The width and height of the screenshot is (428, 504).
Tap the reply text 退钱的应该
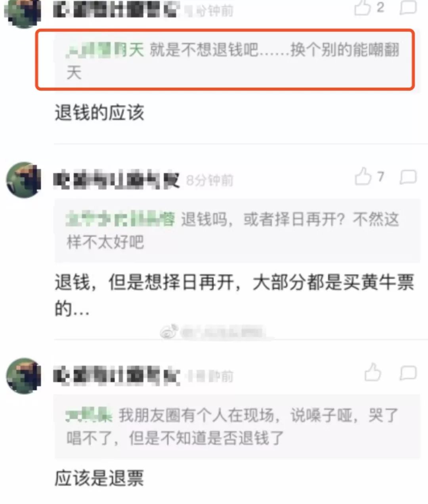(x=99, y=113)
